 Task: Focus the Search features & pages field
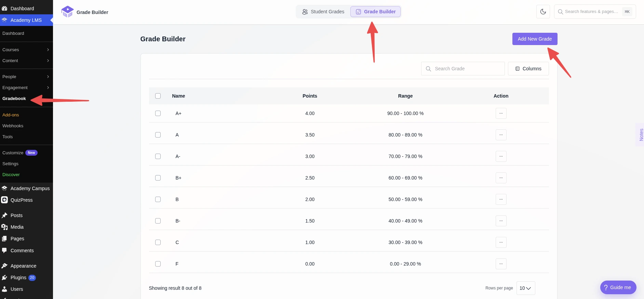click(x=595, y=12)
